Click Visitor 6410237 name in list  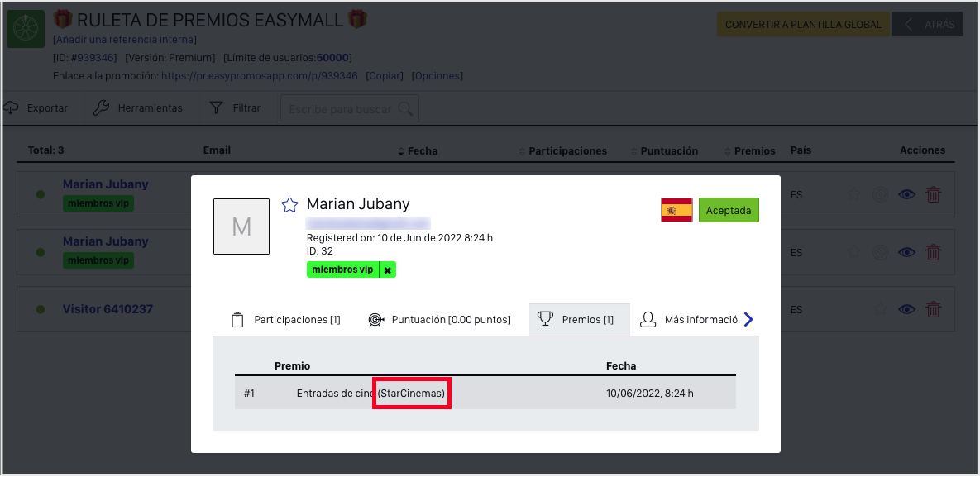click(108, 309)
